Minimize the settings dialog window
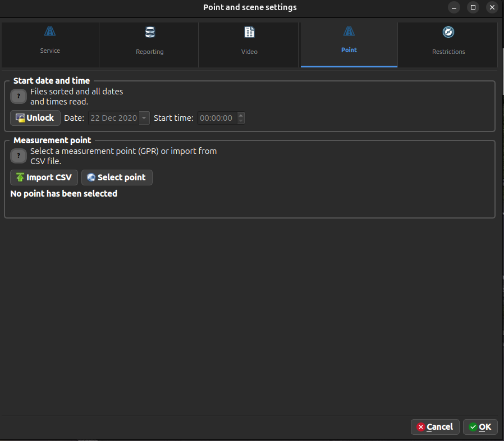This screenshot has height=441, width=504. click(454, 7)
